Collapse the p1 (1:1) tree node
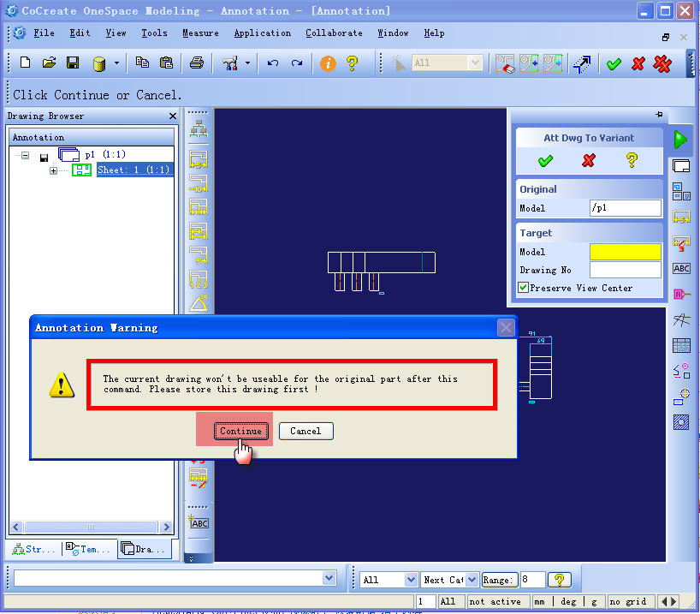The width and height of the screenshot is (700, 614). (26, 156)
